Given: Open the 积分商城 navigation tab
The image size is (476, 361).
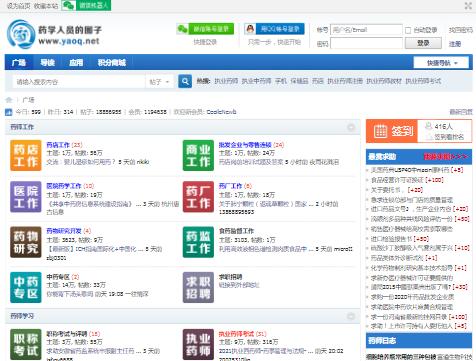Looking at the screenshot, I should [x=112, y=63].
